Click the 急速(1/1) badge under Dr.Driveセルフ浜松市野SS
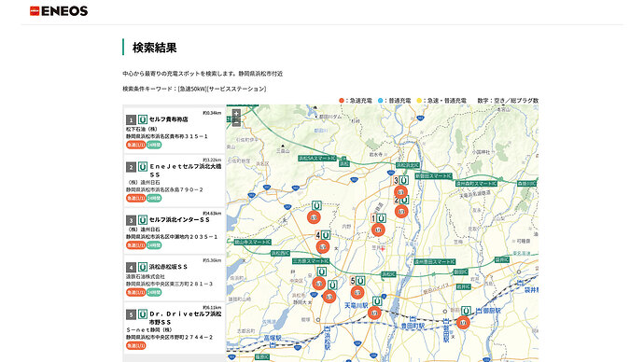 [x=135, y=346]
